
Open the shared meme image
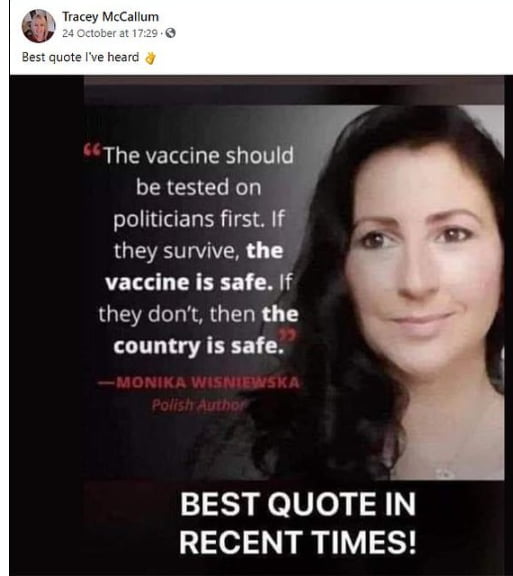(x=261, y=324)
